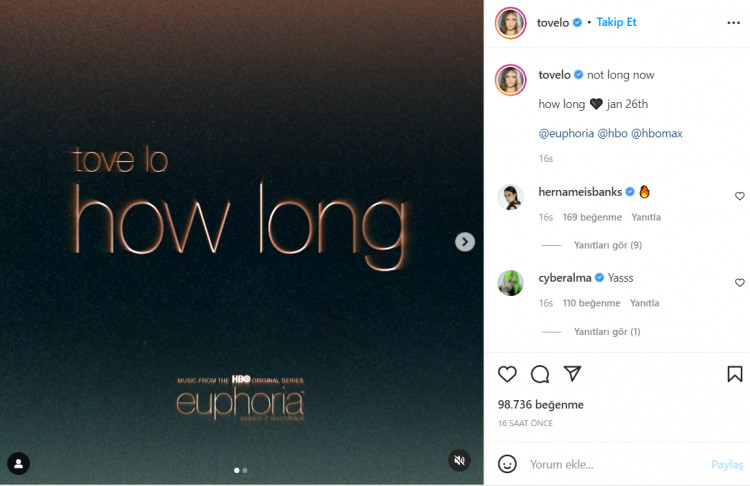This screenshot has height=486, width=750.
Task: Save the post with the bookmark icon
Action: (735, 374)
